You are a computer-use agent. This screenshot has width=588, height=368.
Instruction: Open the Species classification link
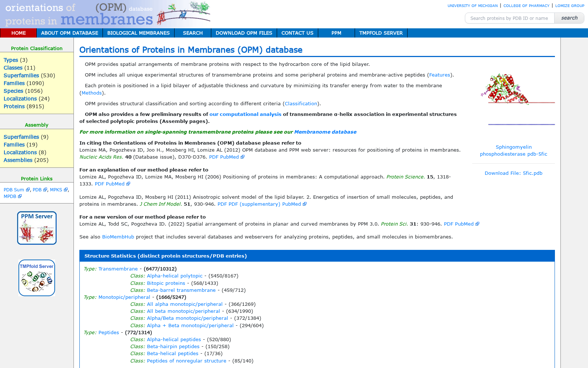tap(13, 91)
